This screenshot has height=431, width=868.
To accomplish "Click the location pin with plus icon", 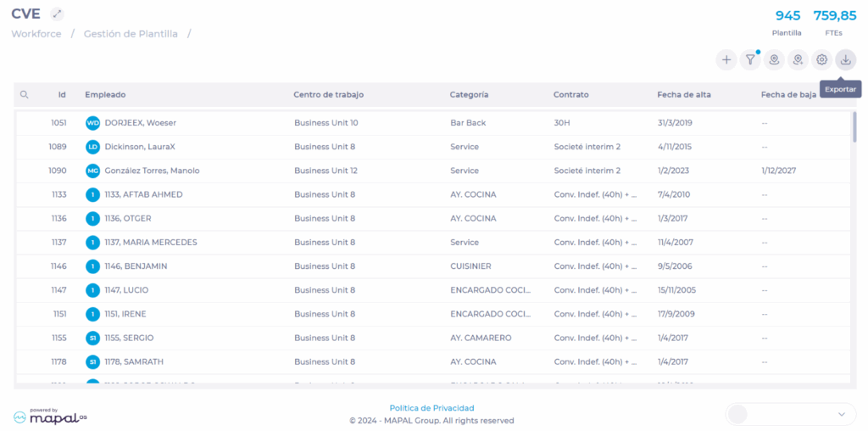I will coord(797,59).
